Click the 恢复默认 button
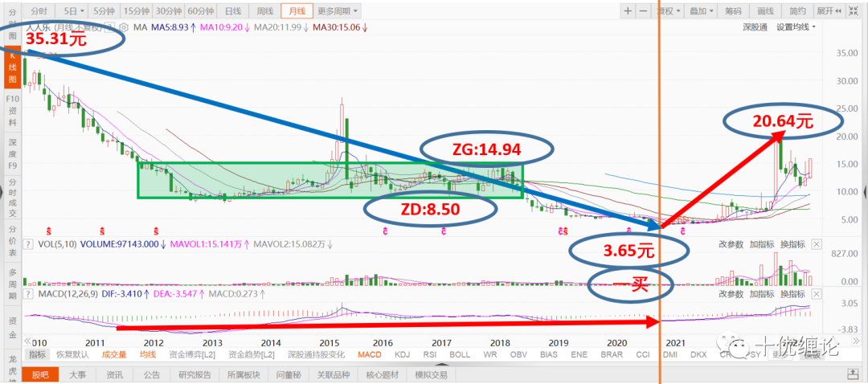This screenshot has height=384, width=868. pos(72,354)
